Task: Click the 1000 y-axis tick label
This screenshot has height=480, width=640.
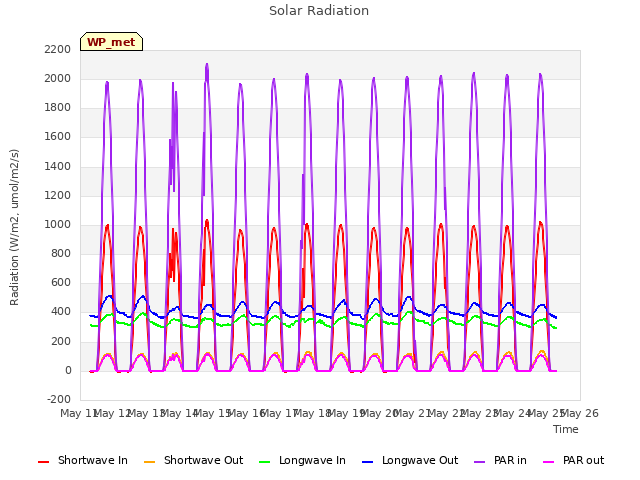Action: pos(58,224)
